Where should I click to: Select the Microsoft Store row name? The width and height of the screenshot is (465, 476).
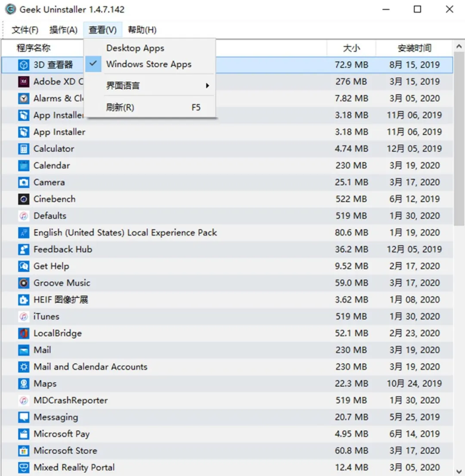tap(65, 451)
